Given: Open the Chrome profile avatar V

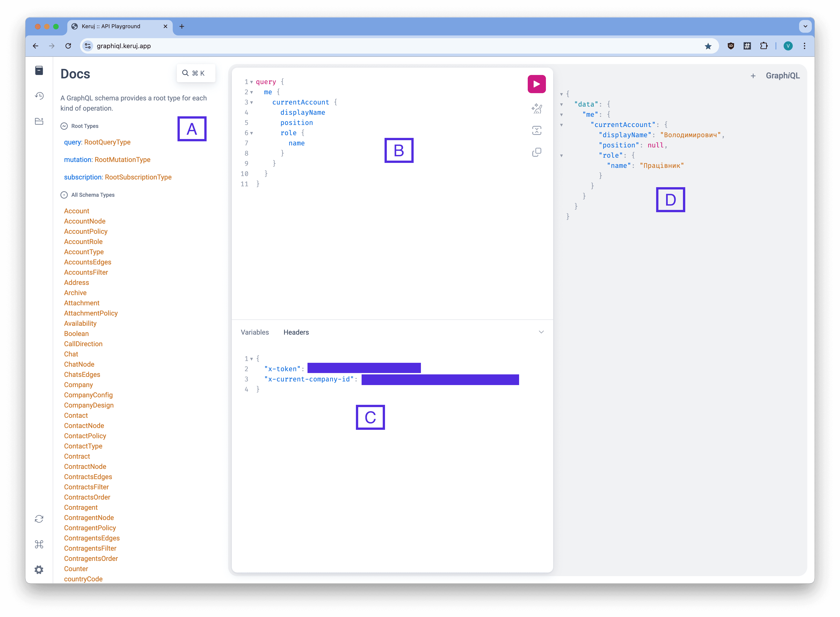Looking at the screenshot, I should 788,46.
